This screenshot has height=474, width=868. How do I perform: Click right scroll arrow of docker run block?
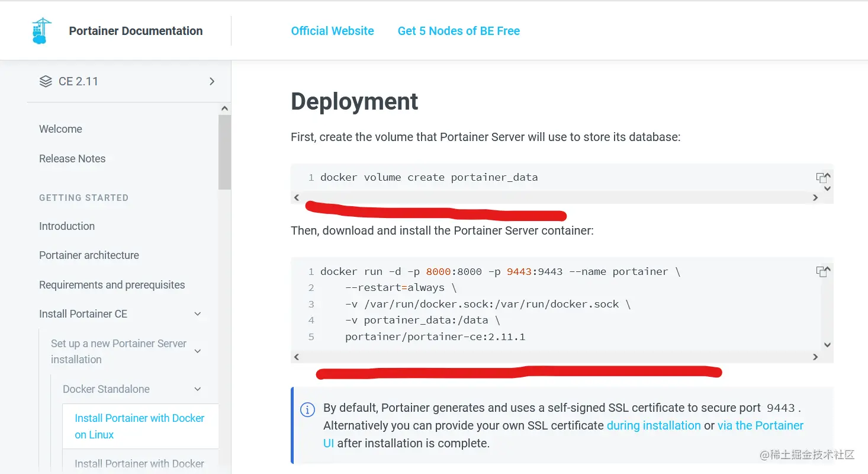(815, 357)
